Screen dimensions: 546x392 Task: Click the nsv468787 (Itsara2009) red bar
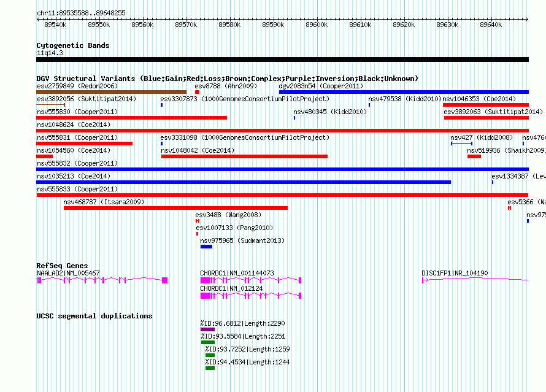click(x=176, y=208)
